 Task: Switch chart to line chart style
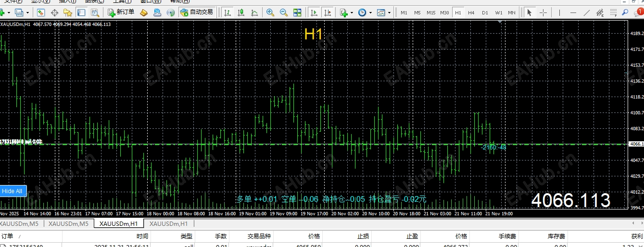(x=253, y=12)
